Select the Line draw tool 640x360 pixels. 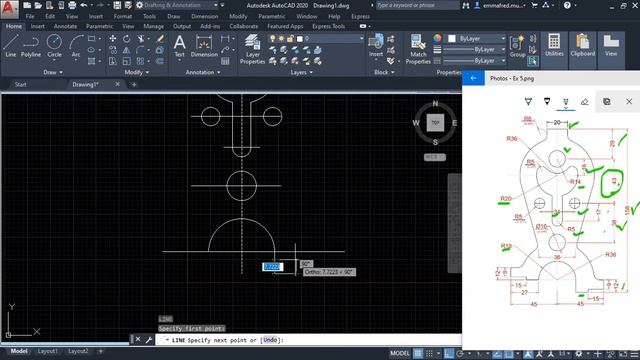click(x=11, y=46)
